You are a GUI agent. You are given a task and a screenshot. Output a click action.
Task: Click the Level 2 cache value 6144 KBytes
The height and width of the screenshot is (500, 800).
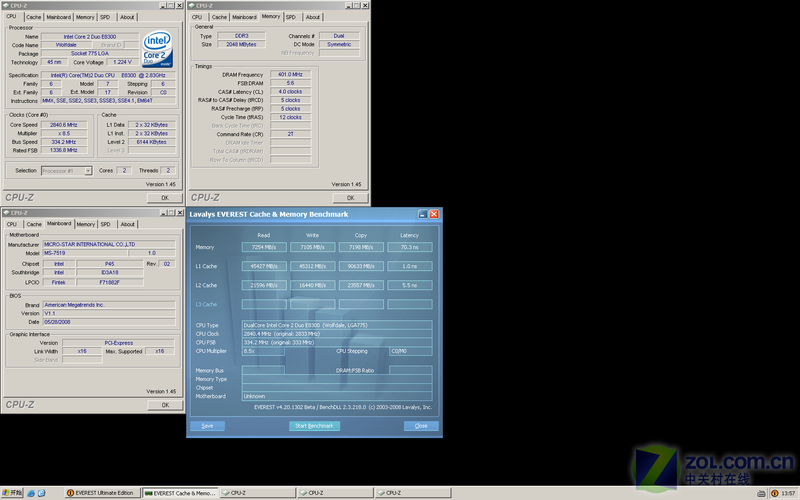(152, 142)
